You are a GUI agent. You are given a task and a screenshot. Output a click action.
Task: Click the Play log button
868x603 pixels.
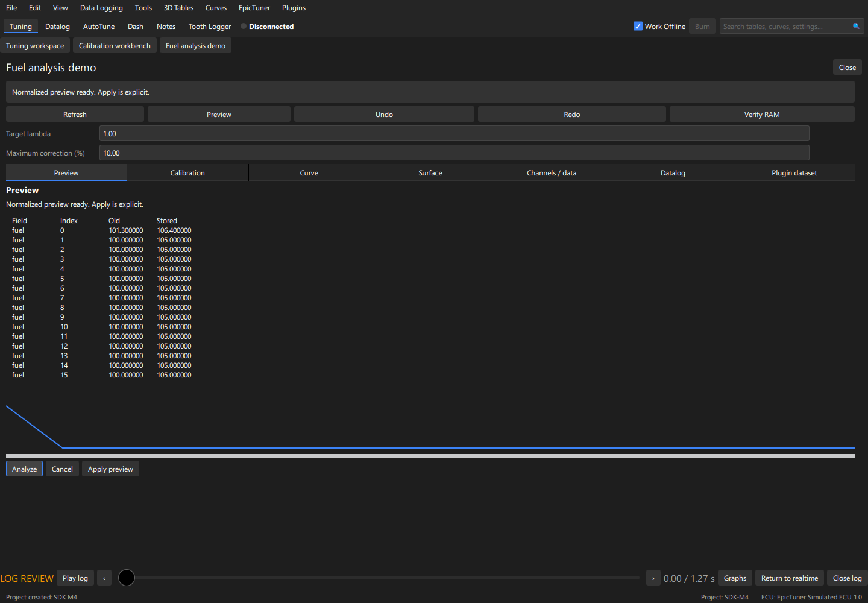(75, 578)
